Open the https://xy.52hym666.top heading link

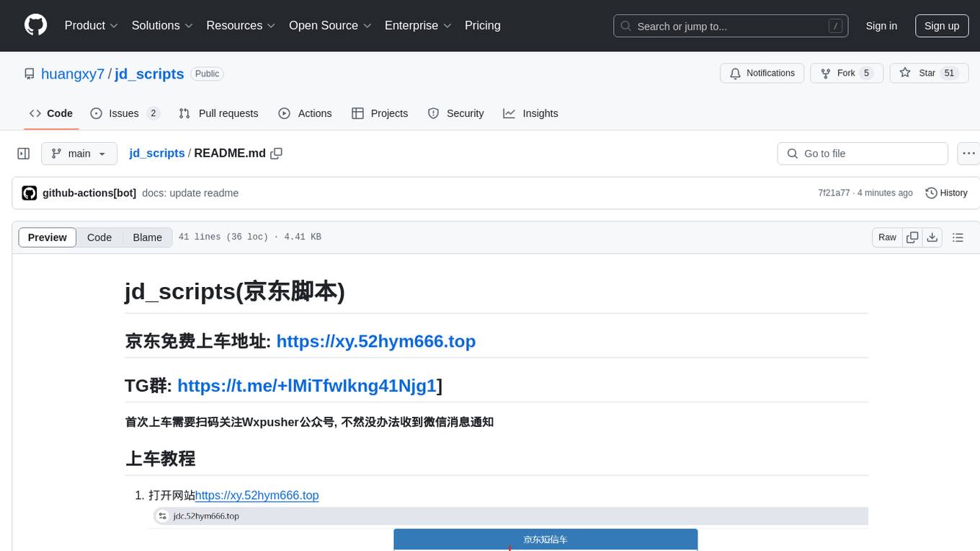(x=376, y=341)
